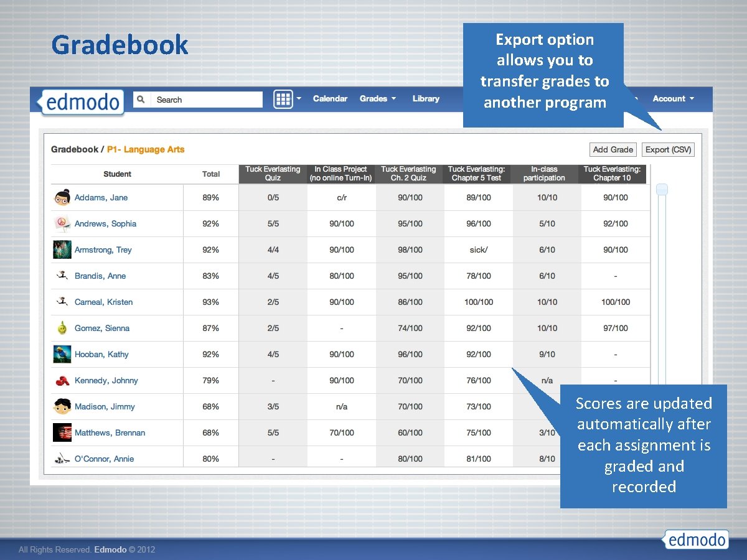Viewport: 747px width, 560px height.
Task: Expand the Grades dropdown menu
Action: [x=374, y=98]
